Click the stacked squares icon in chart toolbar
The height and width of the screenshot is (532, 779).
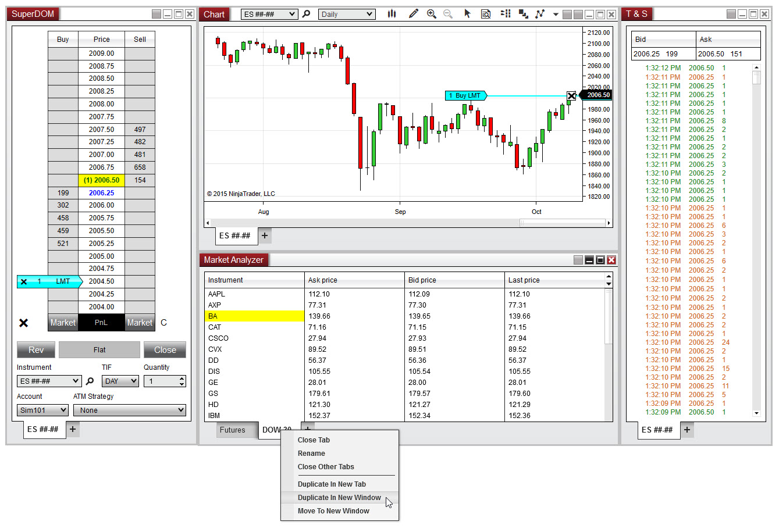[523, 14]
